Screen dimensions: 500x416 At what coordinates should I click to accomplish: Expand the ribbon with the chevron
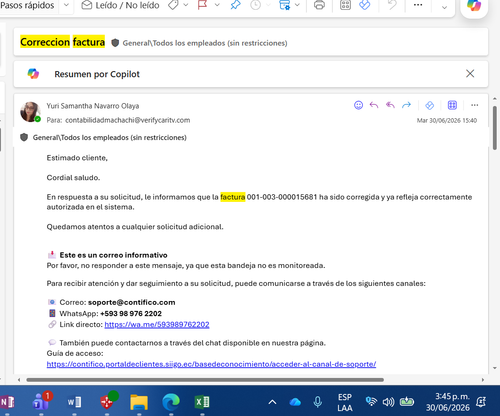coord(444,7)
